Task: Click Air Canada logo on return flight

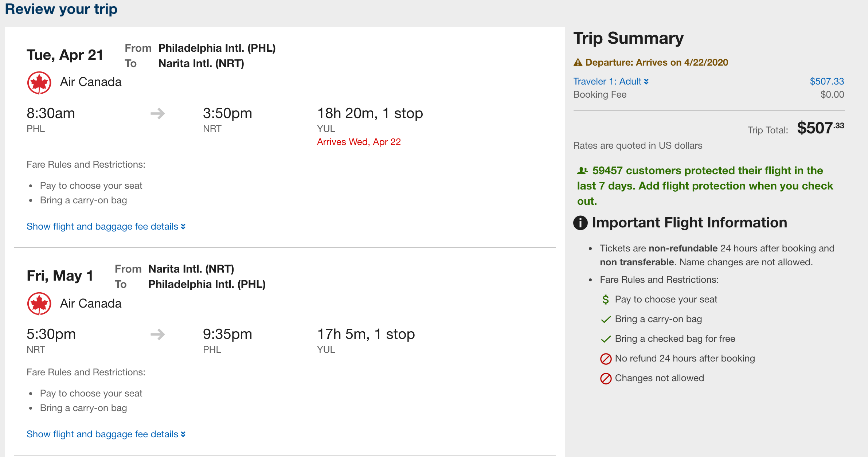Action: (39, 304)
